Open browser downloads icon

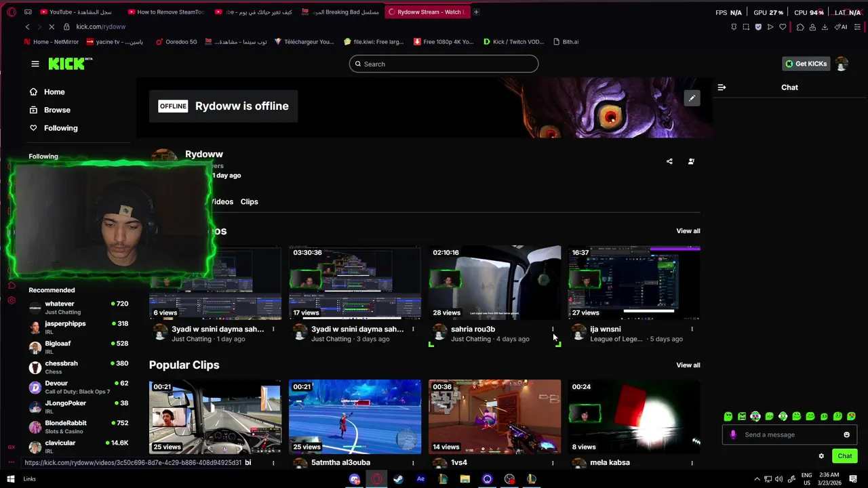(x=825, y=27)
